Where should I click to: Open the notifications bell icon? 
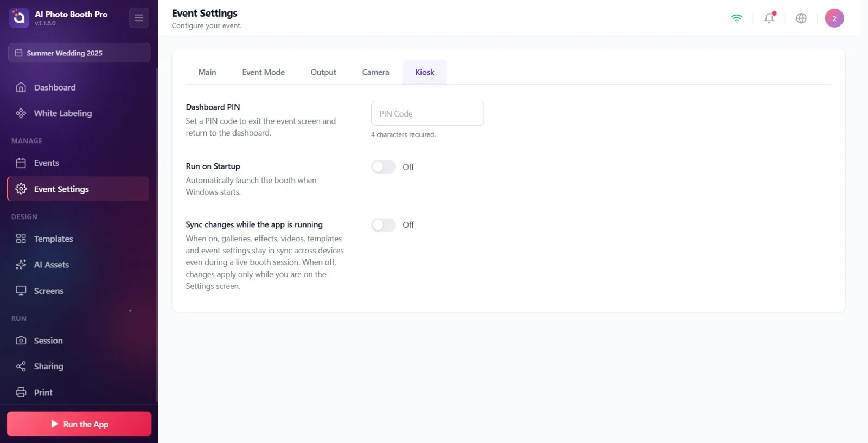click(769, 18)
